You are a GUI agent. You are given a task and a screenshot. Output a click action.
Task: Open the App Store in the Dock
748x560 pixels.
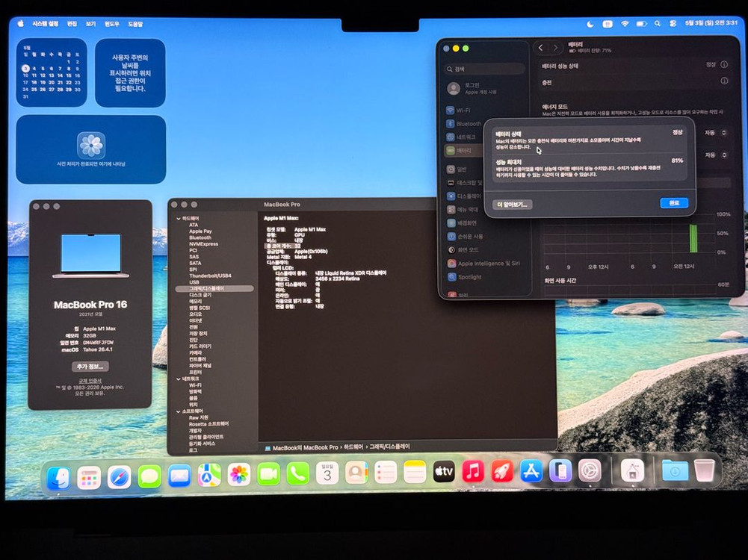click(x=531, y=471)
